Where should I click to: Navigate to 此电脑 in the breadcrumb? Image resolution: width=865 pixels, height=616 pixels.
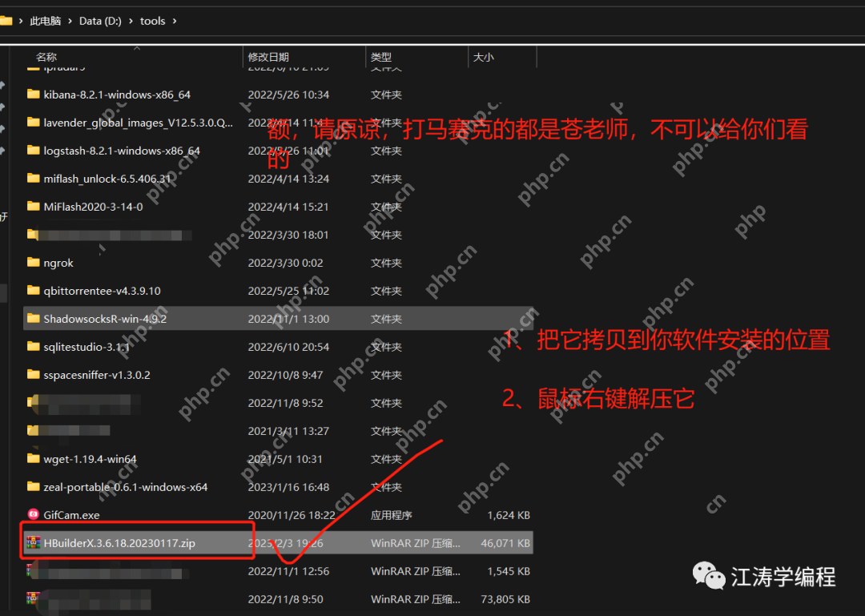pyautogui.click(x=46, y=21)
